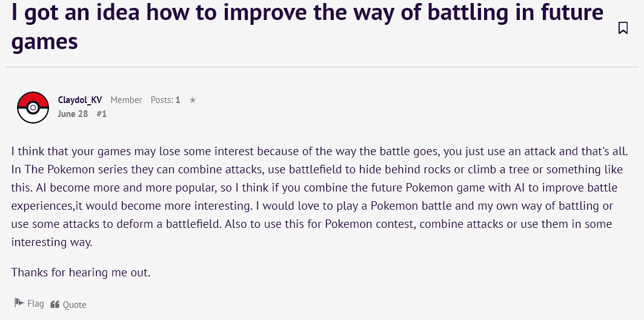Click the line starting 'In The Pokemon series'

[x=317, y=169]
